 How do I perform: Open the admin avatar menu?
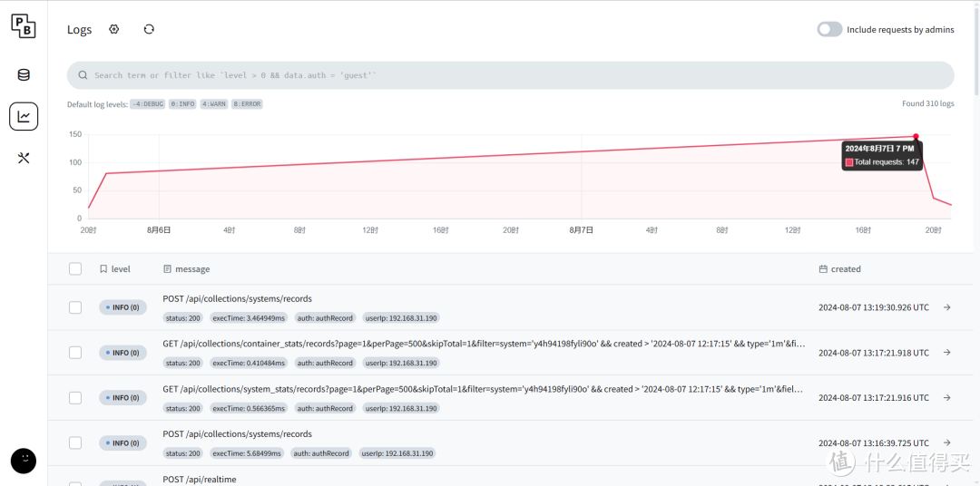point(23,461)
